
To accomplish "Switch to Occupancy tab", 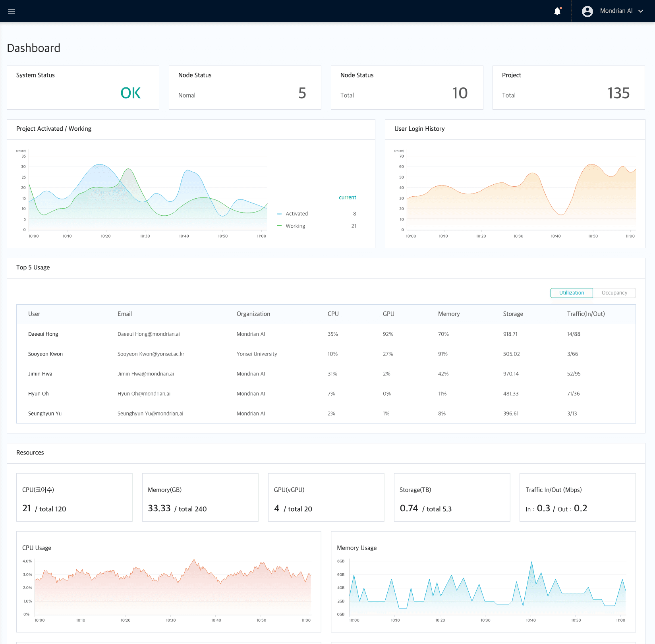I will tap(614, 293).
